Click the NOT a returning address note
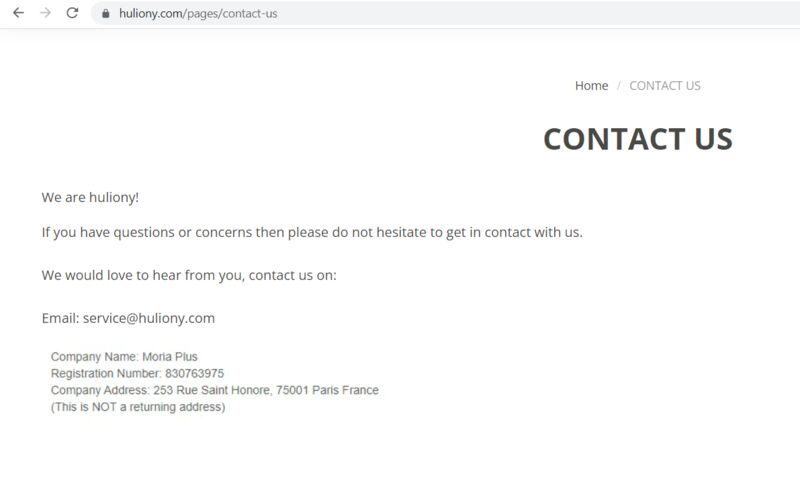 138,407
